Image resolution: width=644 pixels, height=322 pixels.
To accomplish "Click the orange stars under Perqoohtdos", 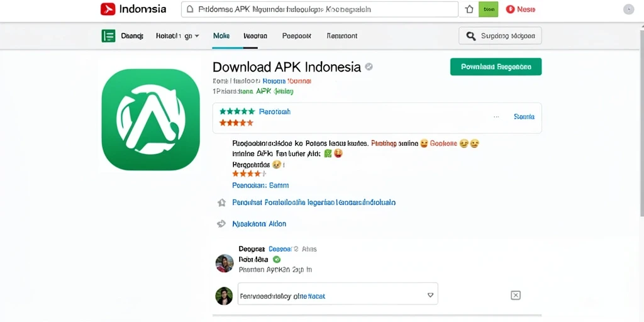I will pos(249,174).
